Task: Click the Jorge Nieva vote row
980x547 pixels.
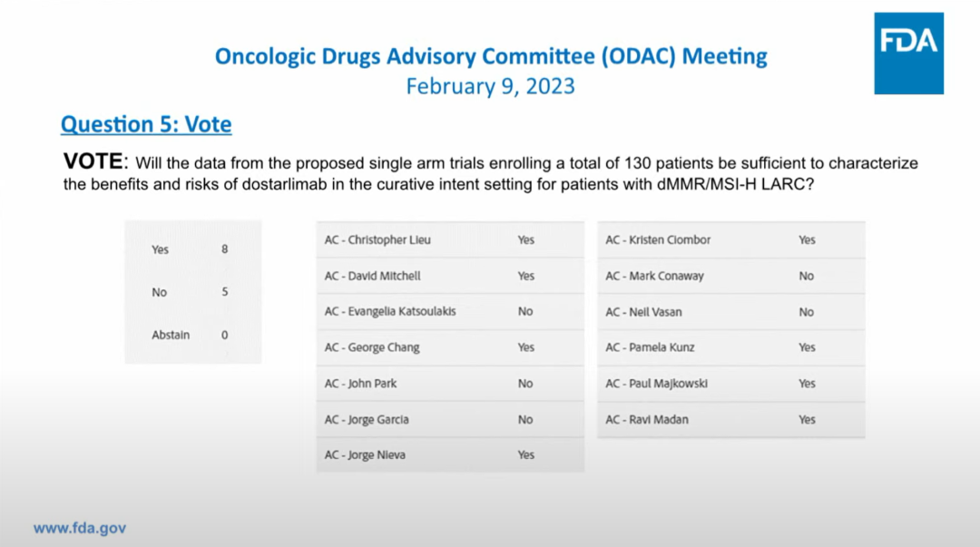Action: click(449, 454)
